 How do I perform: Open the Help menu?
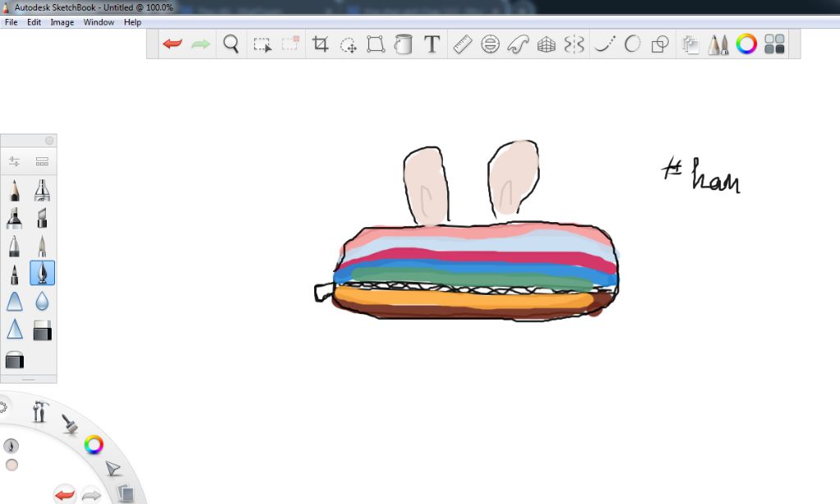(x=132, y=22)
